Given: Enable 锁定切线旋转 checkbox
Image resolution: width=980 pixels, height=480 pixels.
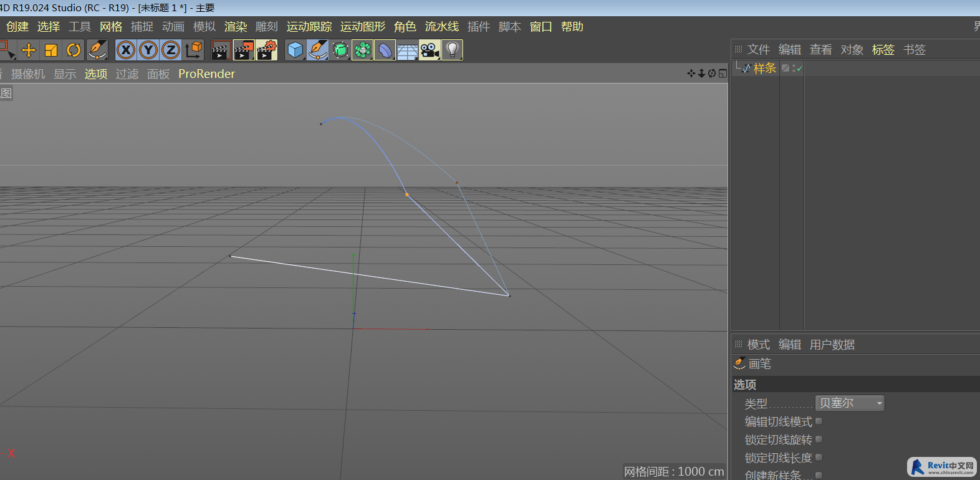Looking at the screenshot, I should pos(819,439).
